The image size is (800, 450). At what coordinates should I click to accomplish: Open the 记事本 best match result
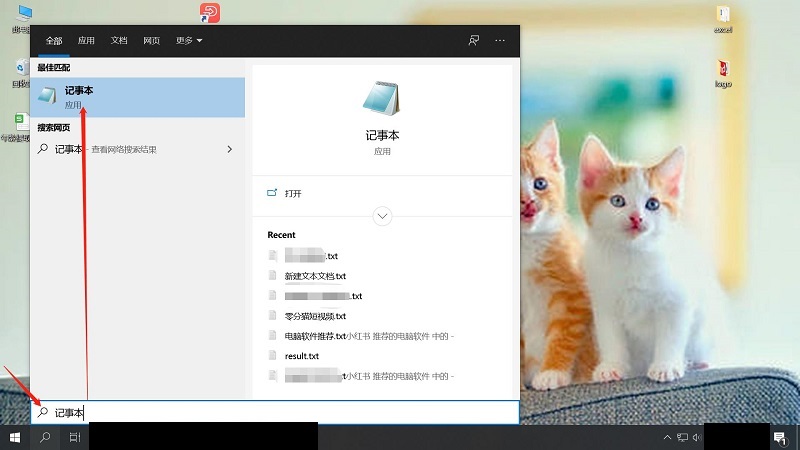(x=137, y=97)
